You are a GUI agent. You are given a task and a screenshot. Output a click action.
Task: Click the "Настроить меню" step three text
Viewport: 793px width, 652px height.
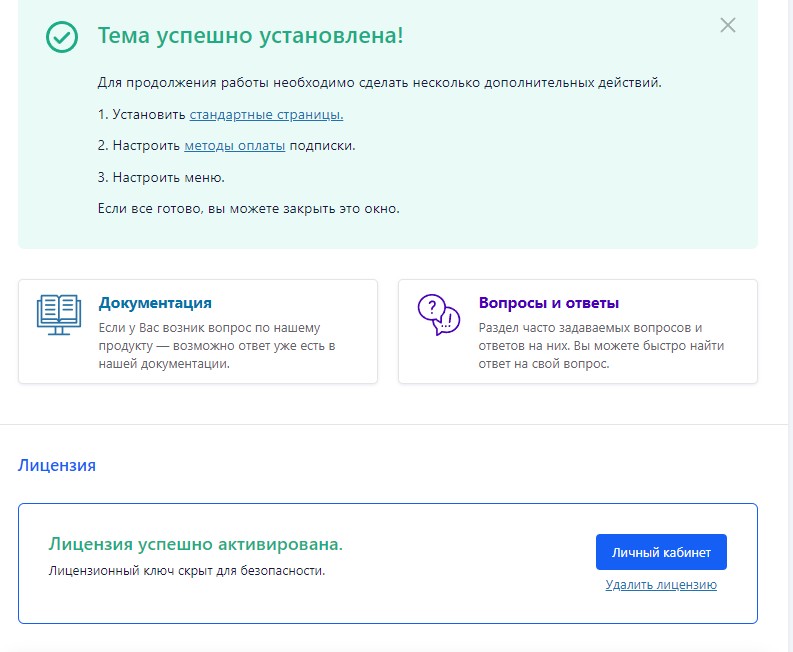pyautogui.click(x=161, y=177)
